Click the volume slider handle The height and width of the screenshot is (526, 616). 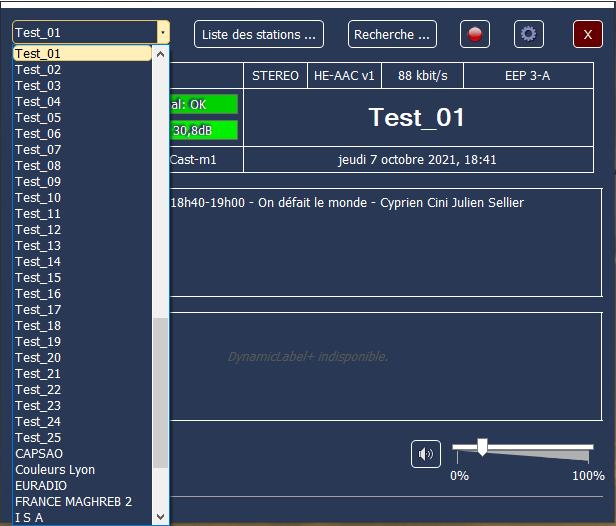coord(482,447)
